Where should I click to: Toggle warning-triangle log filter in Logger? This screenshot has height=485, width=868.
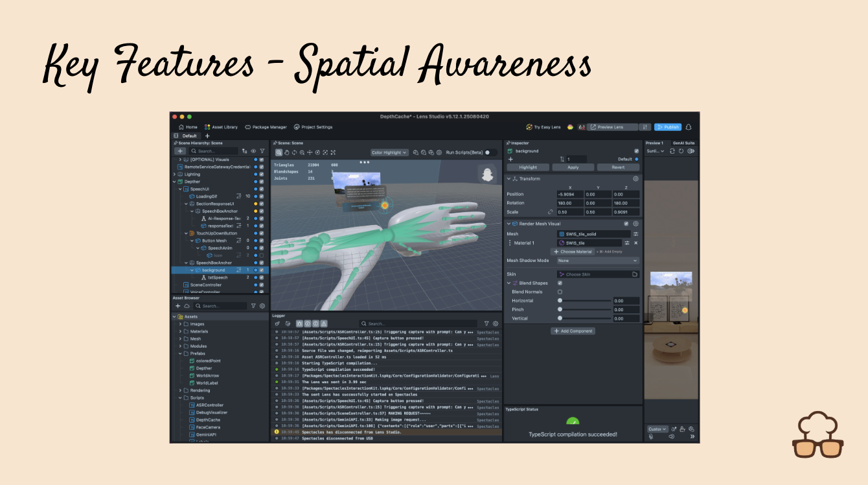tap(324, 323)
